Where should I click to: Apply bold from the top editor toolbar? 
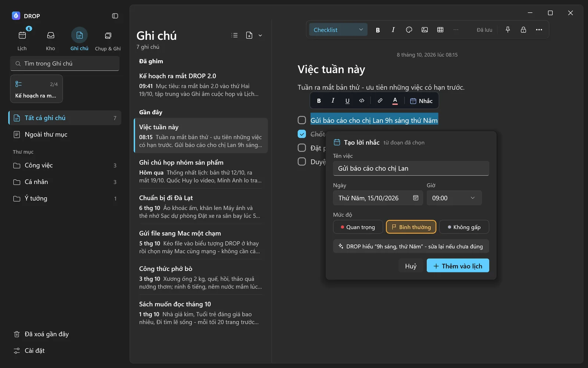pyautogui.click(x=378, y=30)
